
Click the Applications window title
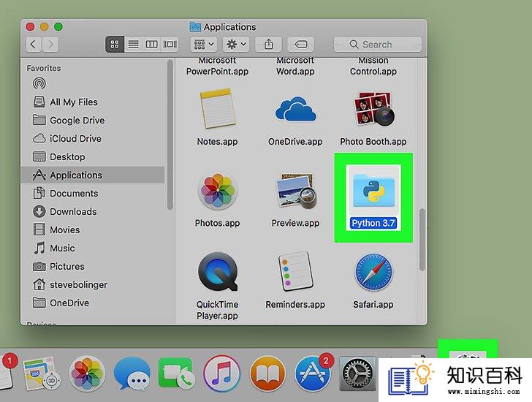[x=229, y=27]
